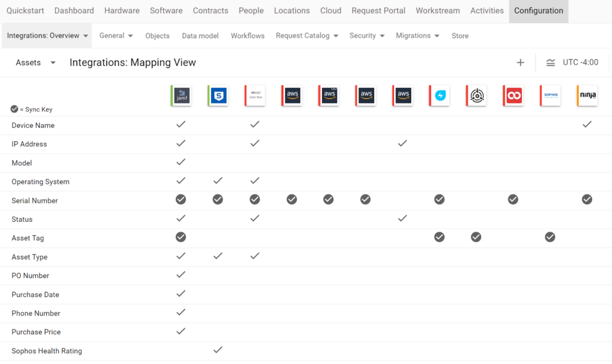Open the Store link
Viewport: 612px width, 364px height.
(x=460, y=36)
